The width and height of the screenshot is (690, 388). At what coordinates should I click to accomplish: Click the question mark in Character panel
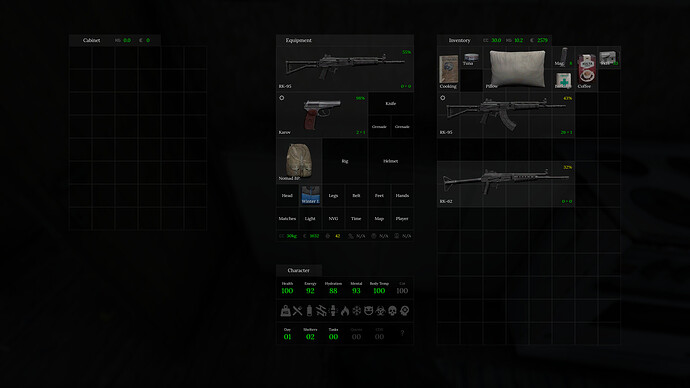point(402,333)
